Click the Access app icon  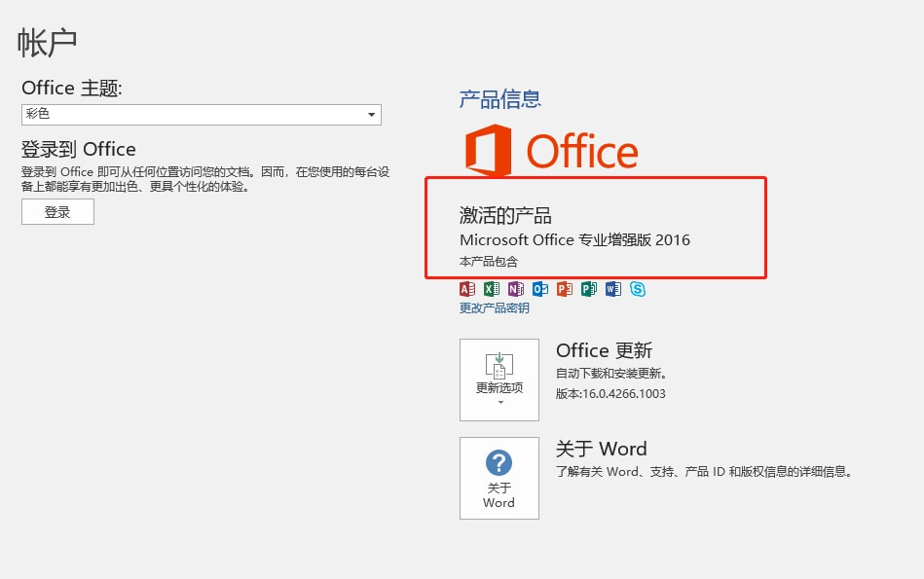467,289
